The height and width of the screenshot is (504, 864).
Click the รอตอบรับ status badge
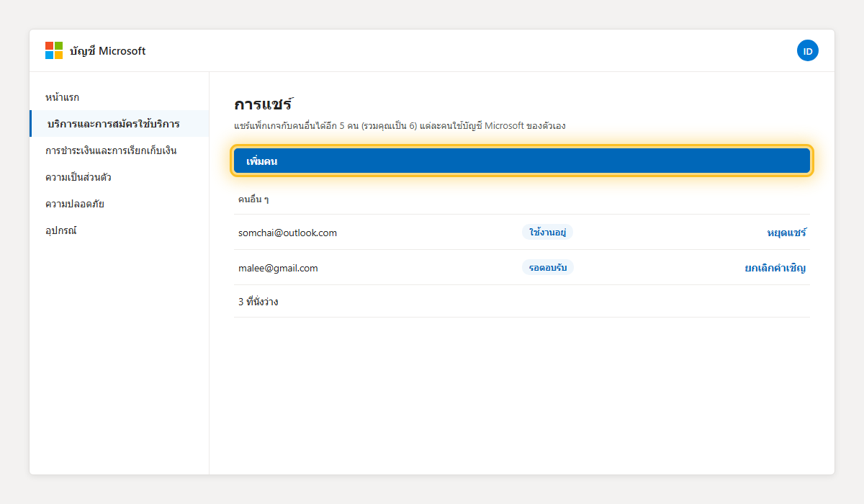pos(548,267)
